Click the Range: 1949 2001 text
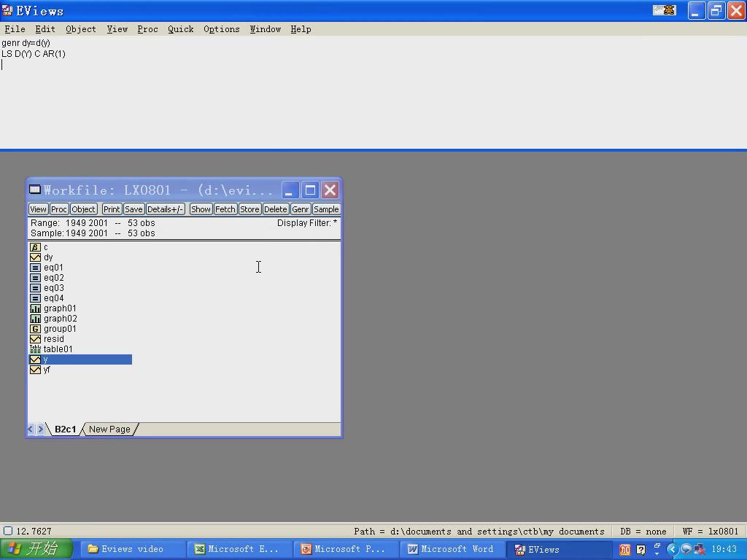The image size is (747, 560). tap(69, 223)
